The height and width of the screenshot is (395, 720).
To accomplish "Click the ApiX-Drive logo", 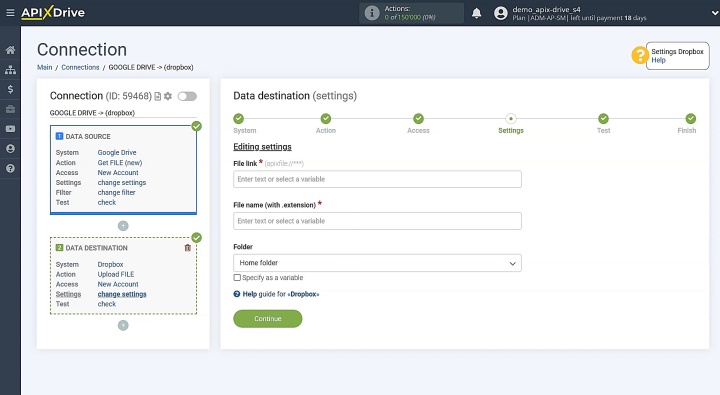I will [x=53, y=12].
